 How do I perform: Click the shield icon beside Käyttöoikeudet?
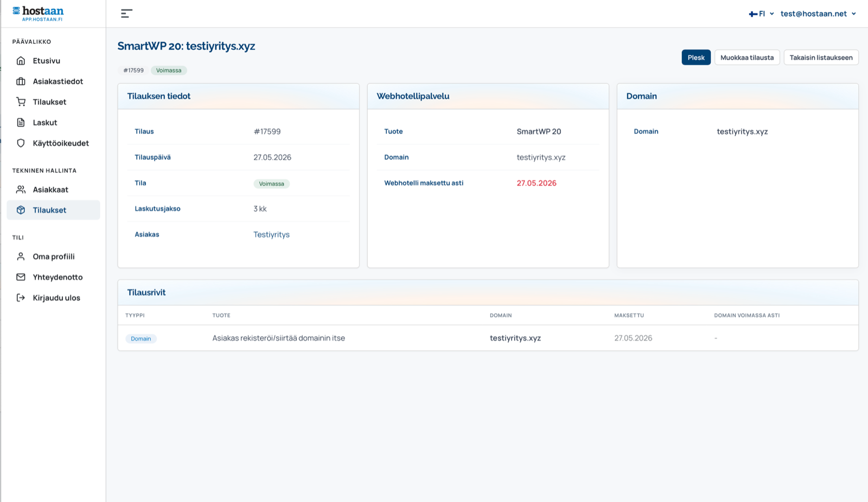(x=21, y=143)
